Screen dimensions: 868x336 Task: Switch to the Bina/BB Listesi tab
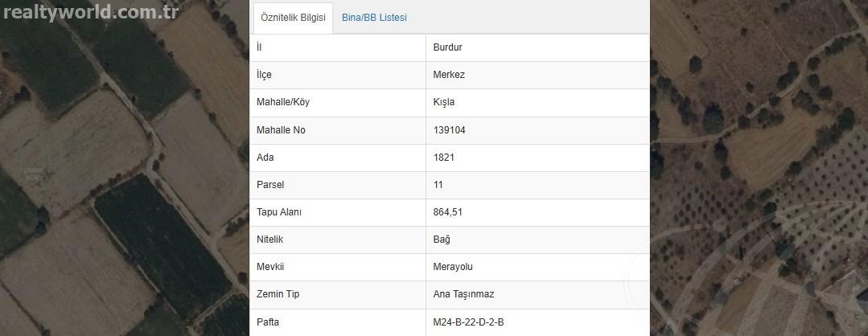tap(374, 18)
